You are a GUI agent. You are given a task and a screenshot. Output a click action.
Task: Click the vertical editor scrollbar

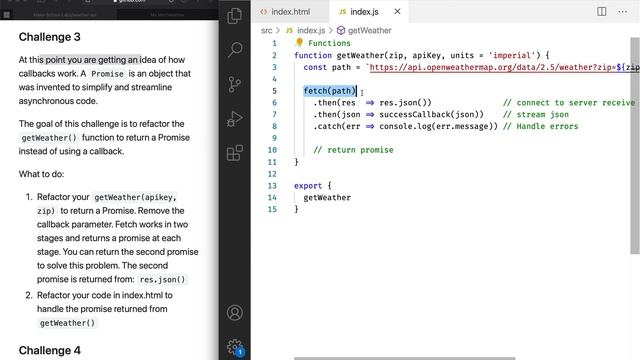tap(635, 146)
